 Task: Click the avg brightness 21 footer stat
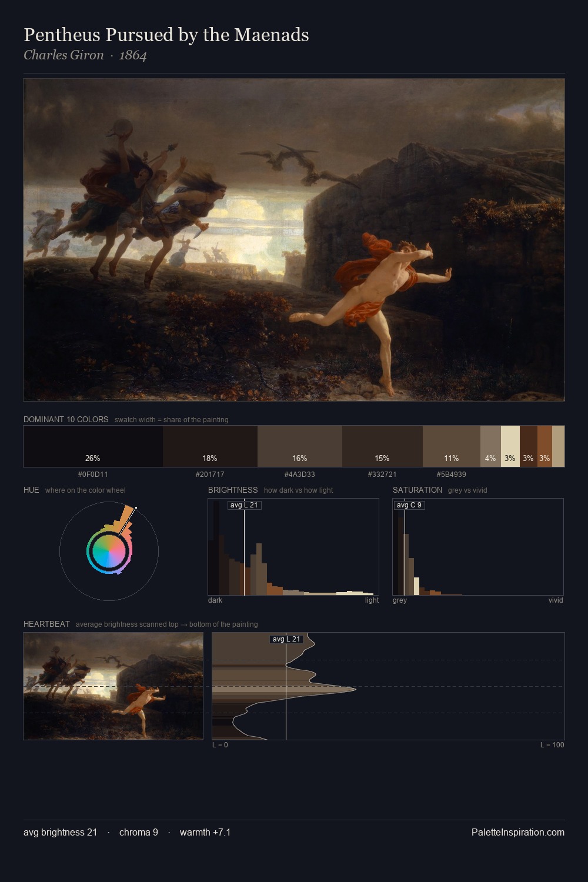[60, 832]
